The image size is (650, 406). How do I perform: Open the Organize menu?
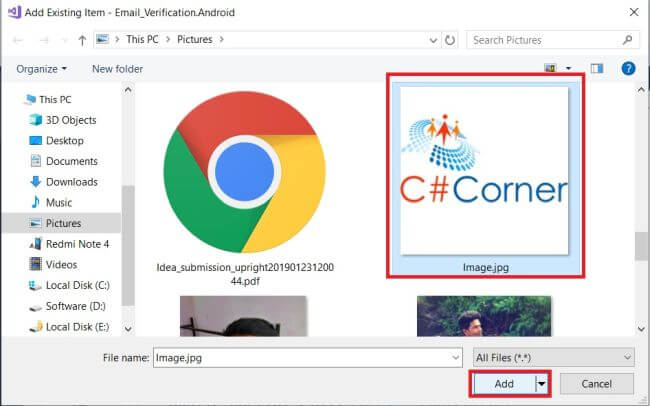click(x=41, y=69)
